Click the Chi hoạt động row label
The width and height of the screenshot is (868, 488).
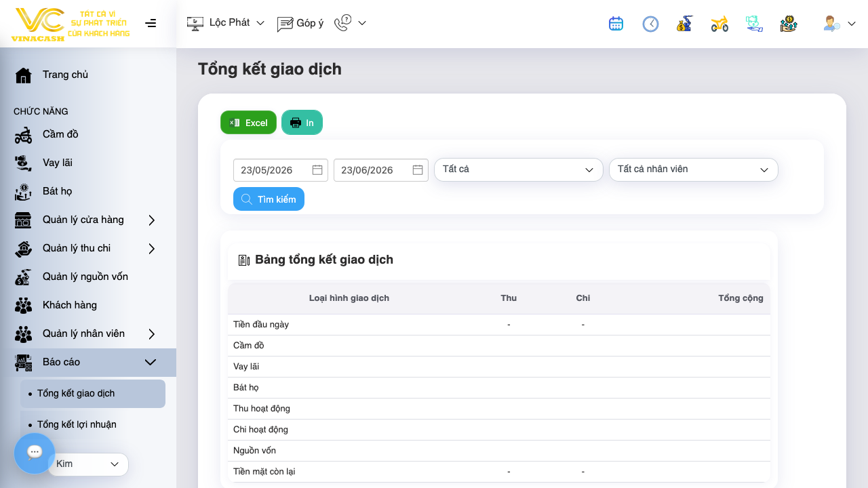coord(260,430)
